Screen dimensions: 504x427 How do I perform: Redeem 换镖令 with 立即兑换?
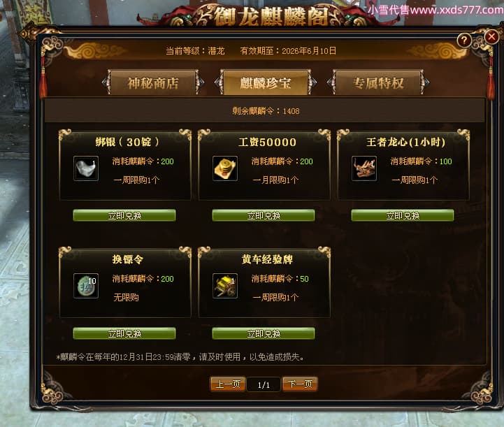tap(124, 333)
